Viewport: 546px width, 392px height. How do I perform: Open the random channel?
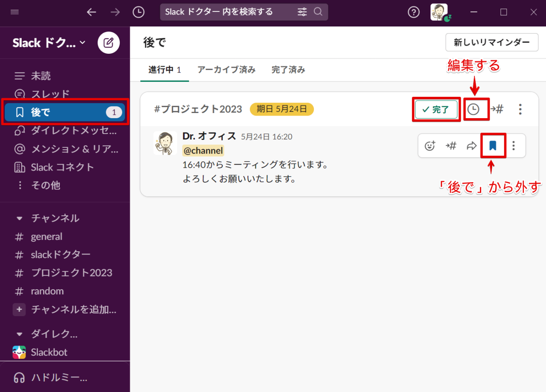(64, 291)
